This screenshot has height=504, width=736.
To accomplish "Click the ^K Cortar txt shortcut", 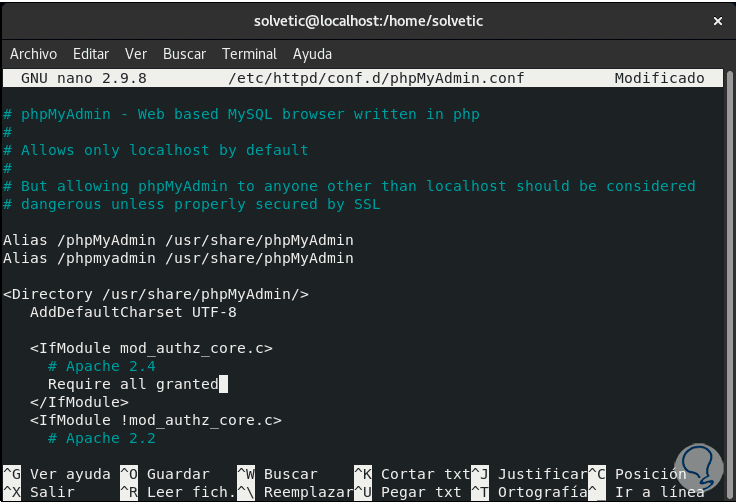I will tap(411, 474).
